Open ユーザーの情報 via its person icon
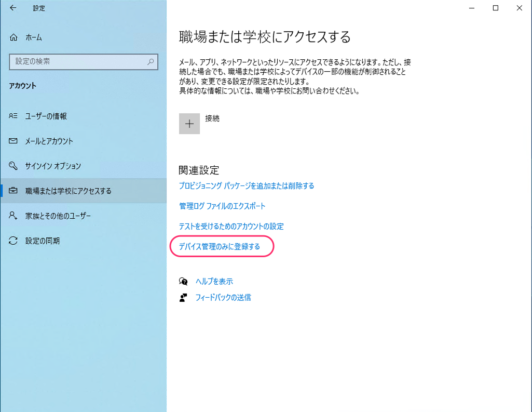 tap(13, 116)
